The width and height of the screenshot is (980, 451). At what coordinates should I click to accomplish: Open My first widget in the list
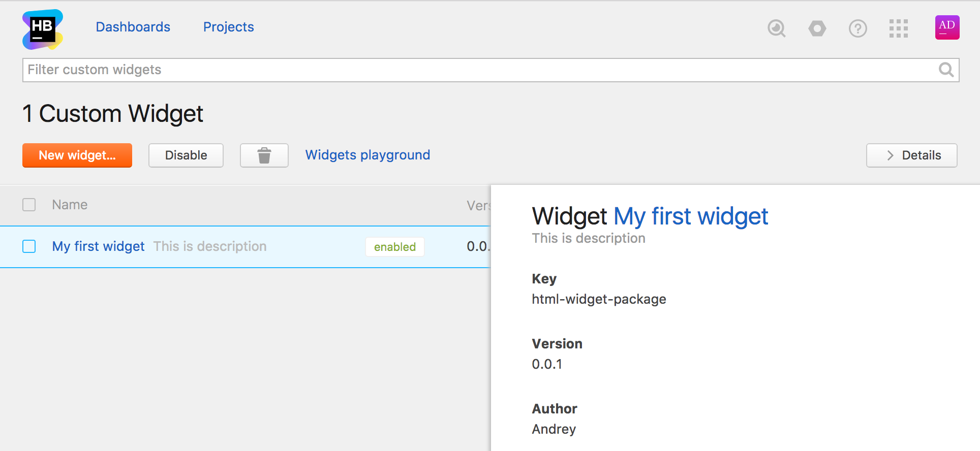(x=99, y=246)
